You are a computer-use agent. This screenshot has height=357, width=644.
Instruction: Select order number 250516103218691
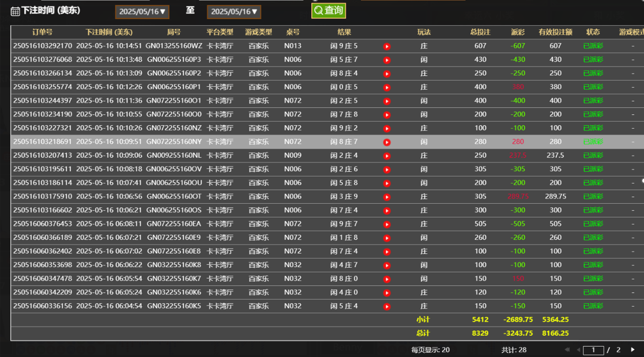tap(42, 142)
